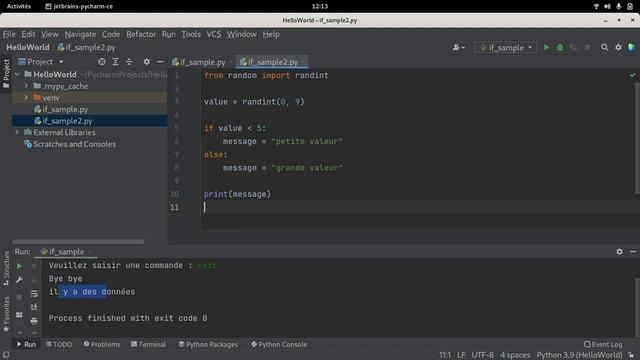Open IDE settings gear in top toolbar

tap(618, 47)
